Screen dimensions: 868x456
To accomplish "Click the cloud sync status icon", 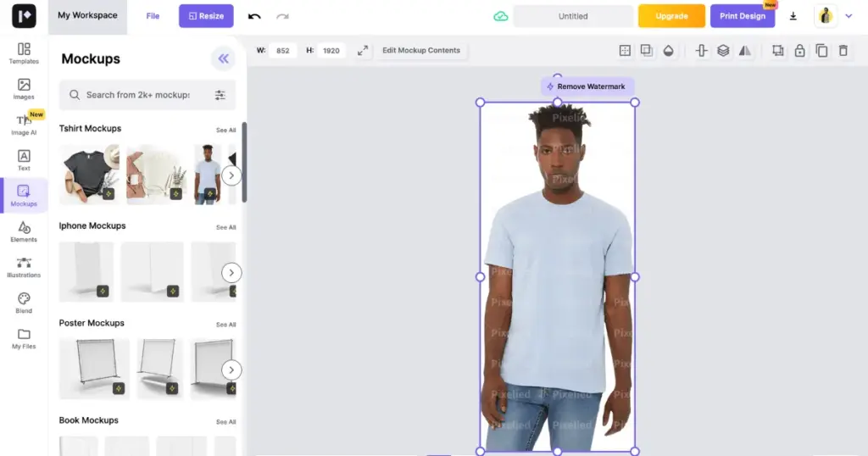I will (x=500, y=16).
